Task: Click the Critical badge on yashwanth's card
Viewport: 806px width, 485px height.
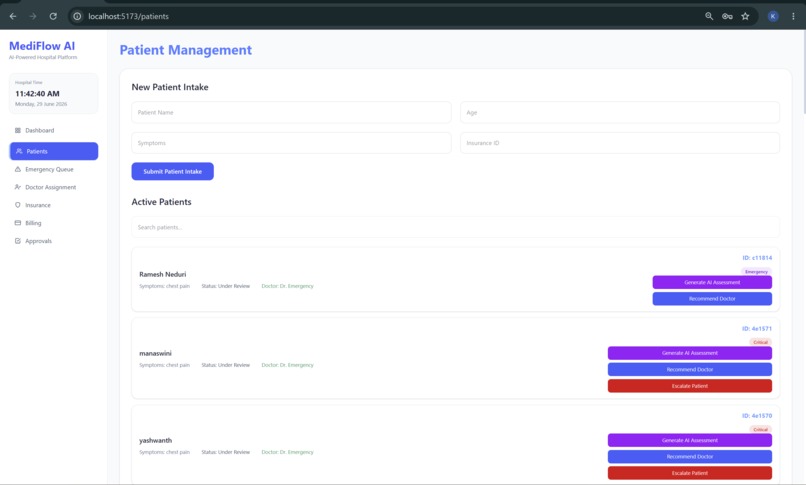Action: click(x=760, y=430)
